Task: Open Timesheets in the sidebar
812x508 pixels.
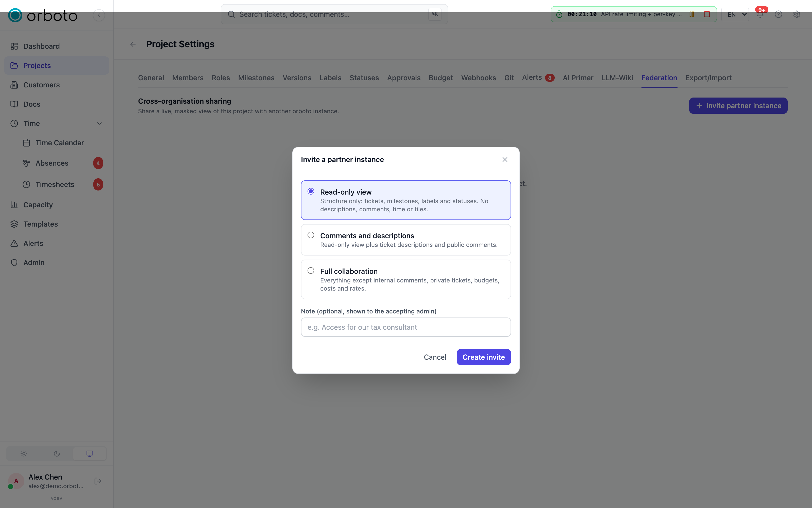Action: pyautogui.click(x=62, y=184)
